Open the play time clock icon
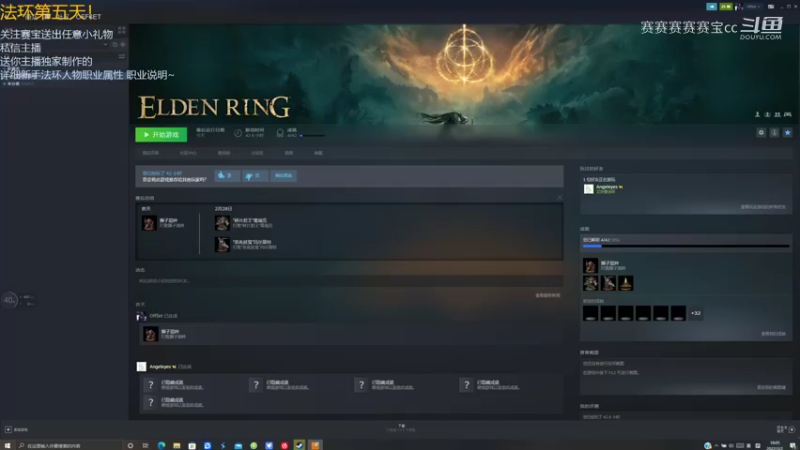 pyautogui.click(x=238, y=133)
